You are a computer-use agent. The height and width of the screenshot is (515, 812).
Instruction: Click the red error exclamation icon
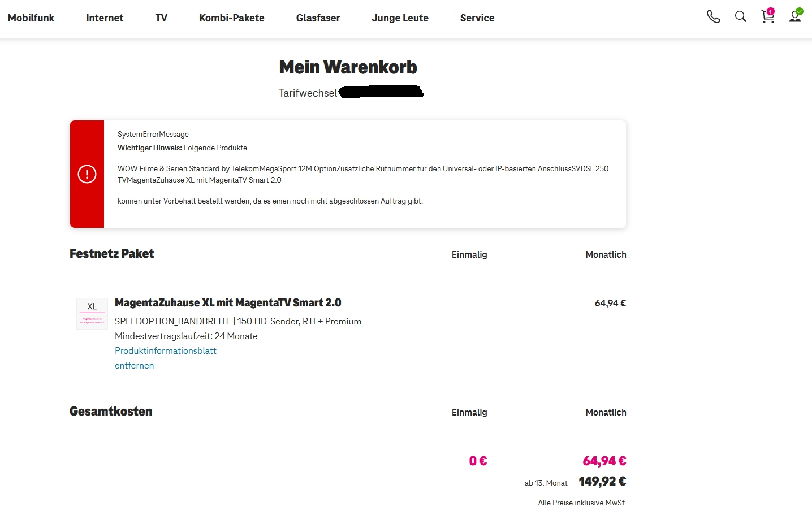click(87, 174)
